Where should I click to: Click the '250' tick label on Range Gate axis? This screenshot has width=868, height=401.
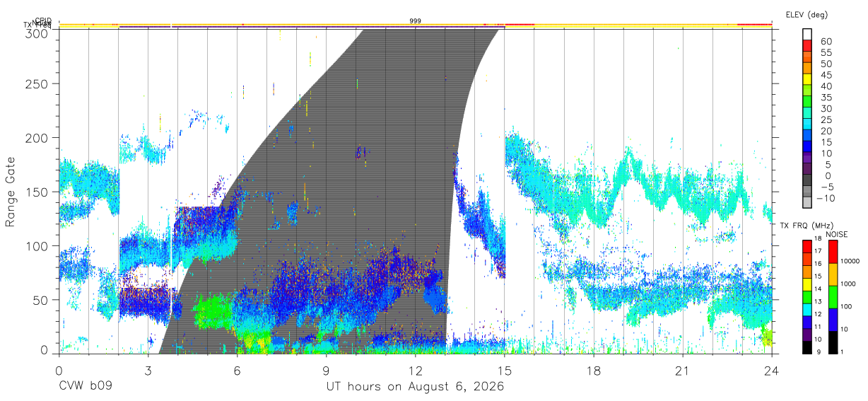(37, 83)
